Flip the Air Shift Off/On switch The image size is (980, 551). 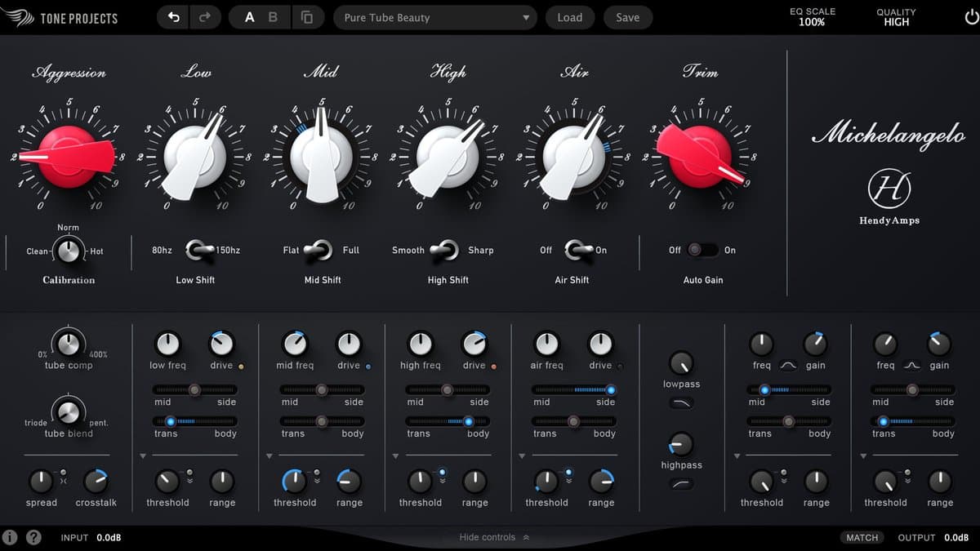tap(577, 250)
